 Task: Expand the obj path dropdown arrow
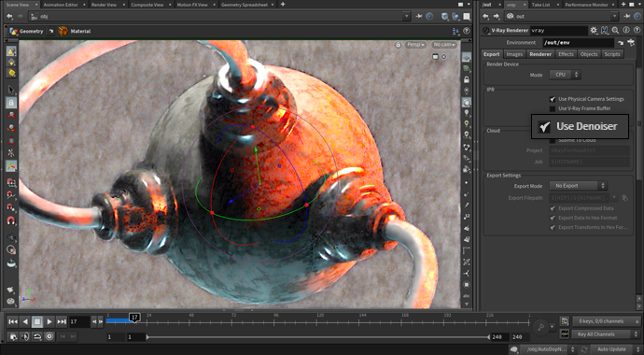pyautogui.click(x=407, y=17)
